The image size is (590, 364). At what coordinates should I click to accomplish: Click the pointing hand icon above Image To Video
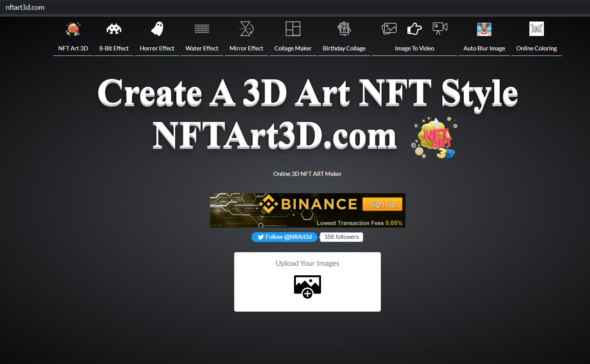click(414, 29)
